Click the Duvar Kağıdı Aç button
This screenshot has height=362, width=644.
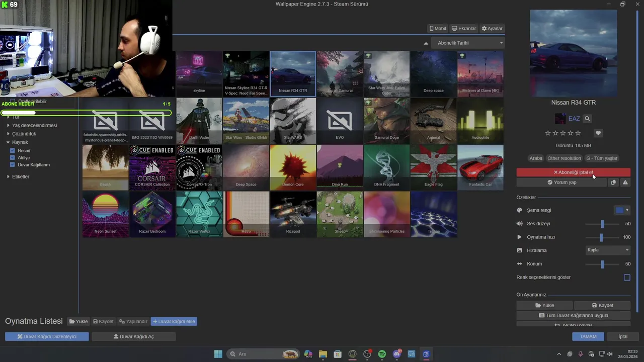133,336
